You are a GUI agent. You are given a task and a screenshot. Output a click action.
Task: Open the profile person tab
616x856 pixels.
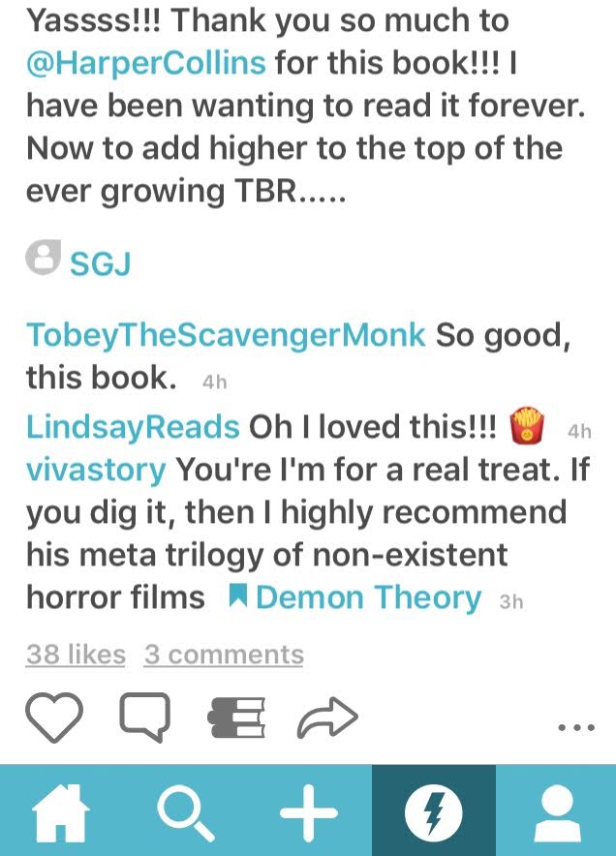pyautogui.click(x=557, y=812)
